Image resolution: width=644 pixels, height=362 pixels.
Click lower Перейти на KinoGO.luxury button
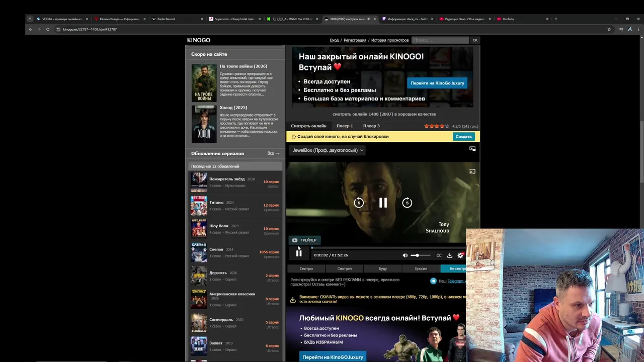(333, 357)
